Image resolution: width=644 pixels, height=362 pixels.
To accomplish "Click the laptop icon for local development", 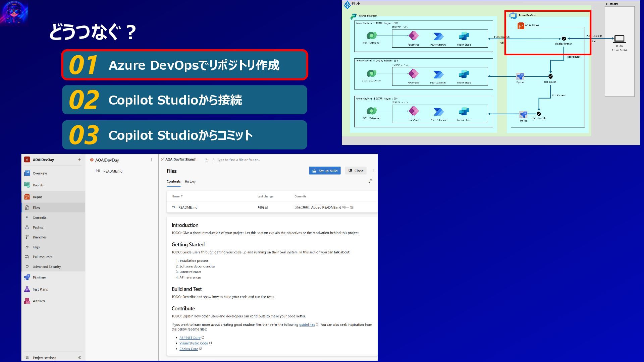I will [619, 39].
